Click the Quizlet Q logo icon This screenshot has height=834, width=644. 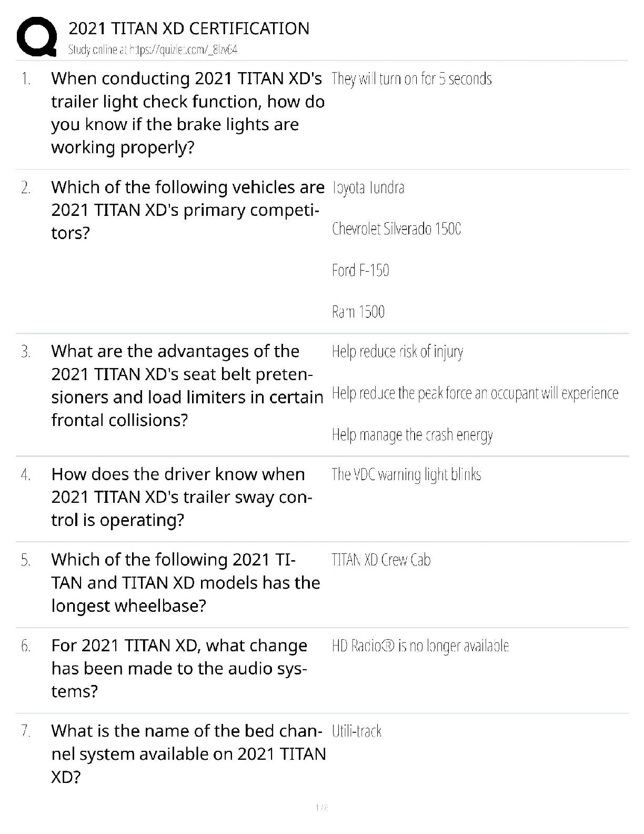[x=37, y=36]
